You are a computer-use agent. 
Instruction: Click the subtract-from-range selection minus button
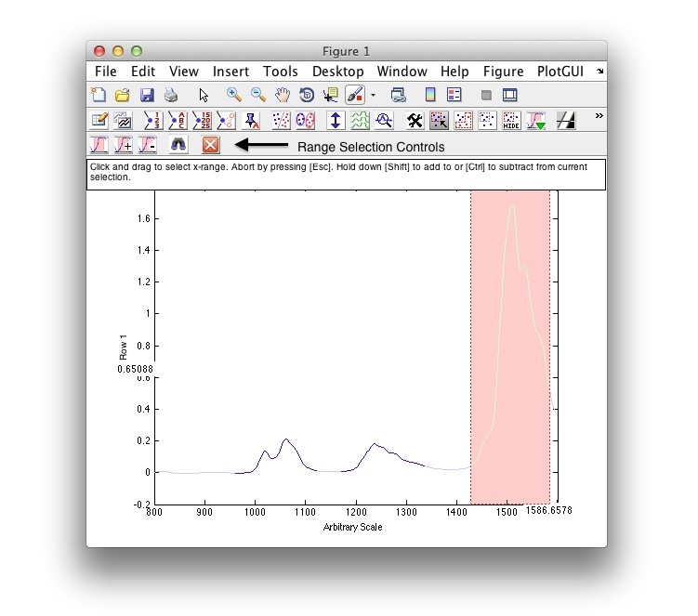pyautogui.click(x=148, y=145)
